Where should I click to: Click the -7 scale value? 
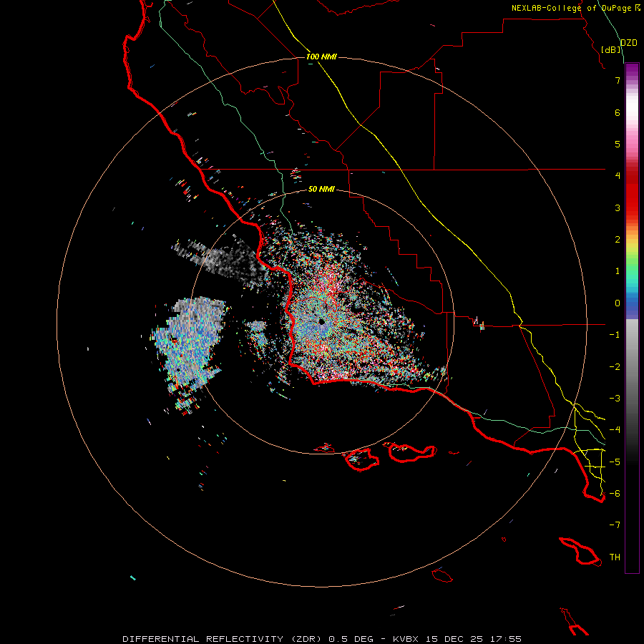(615, 525)
